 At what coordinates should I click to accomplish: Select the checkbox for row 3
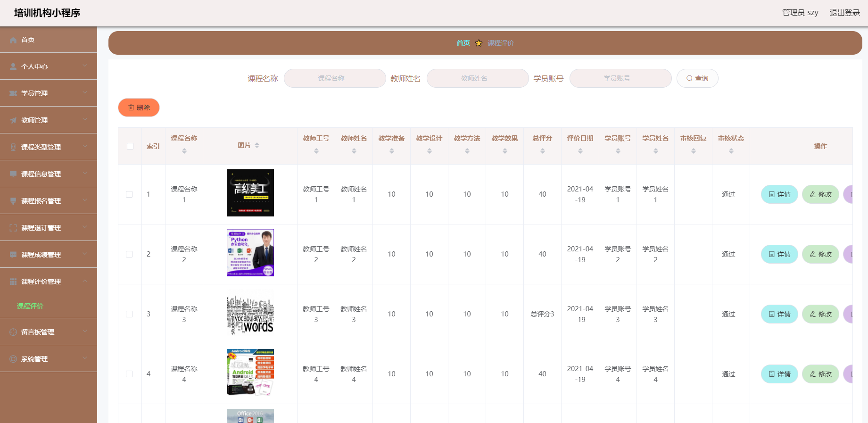click(129, 314)
